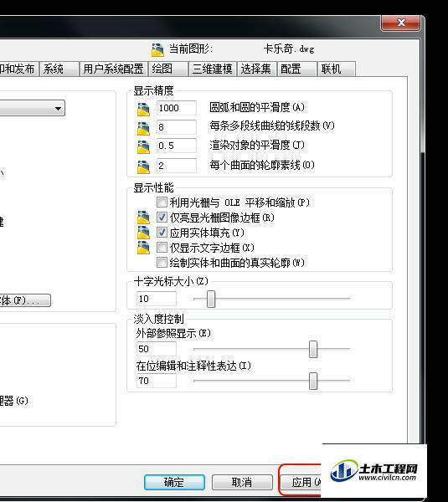Switch to the 配置 tab
The width and height of the screenshot is (448, 502).
tap(296, 69)
